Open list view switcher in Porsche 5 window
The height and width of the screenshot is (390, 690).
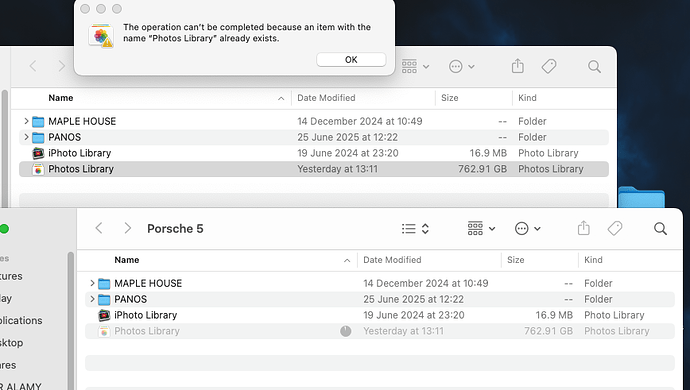coord(415,228)
